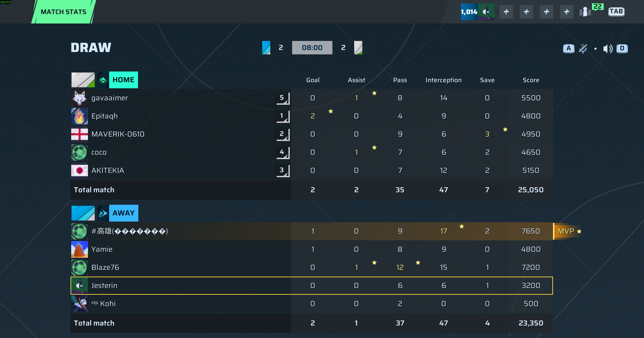Click the Pass column header
The image size is (644, 338).
tap(400, 80)
